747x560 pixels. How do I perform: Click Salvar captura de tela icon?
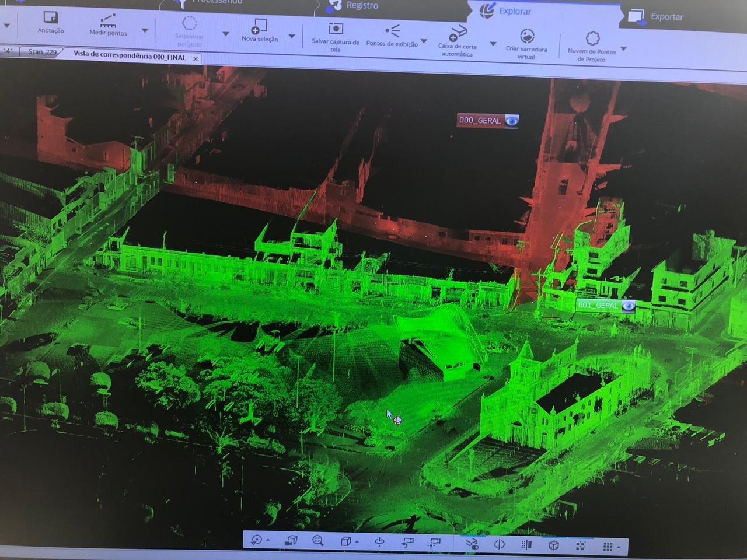pyautogui.click(x=336, y=29)
